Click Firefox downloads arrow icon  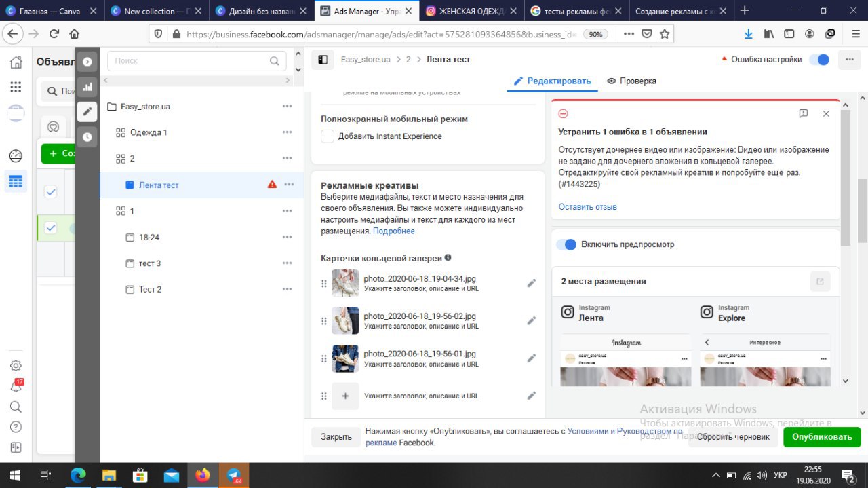(x=749, y=34)
